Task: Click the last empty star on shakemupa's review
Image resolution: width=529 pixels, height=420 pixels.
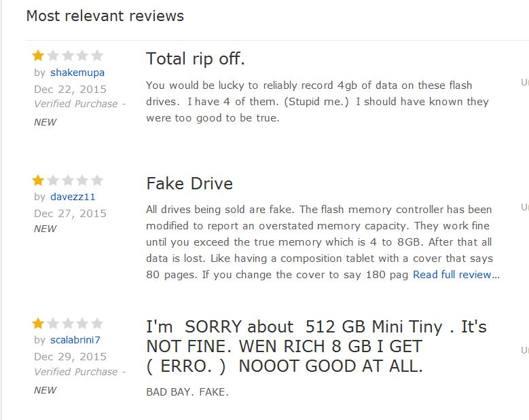Action: click(97, 56)
